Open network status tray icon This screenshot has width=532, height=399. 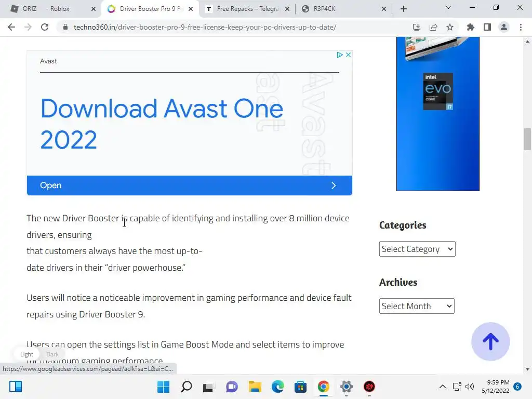pos(457,387)
